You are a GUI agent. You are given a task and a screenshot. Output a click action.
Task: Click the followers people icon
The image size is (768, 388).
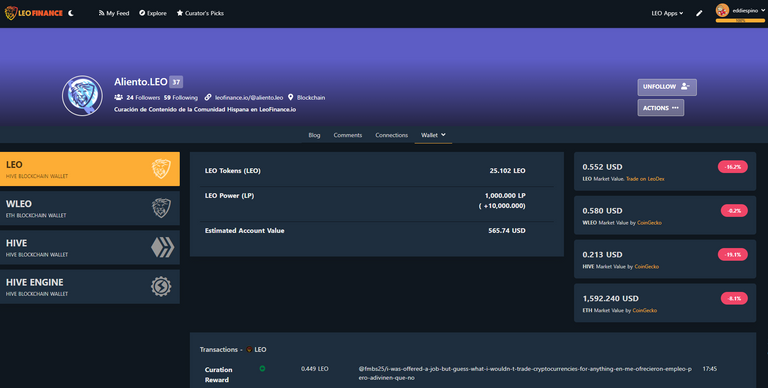click(x=118, y=97)
